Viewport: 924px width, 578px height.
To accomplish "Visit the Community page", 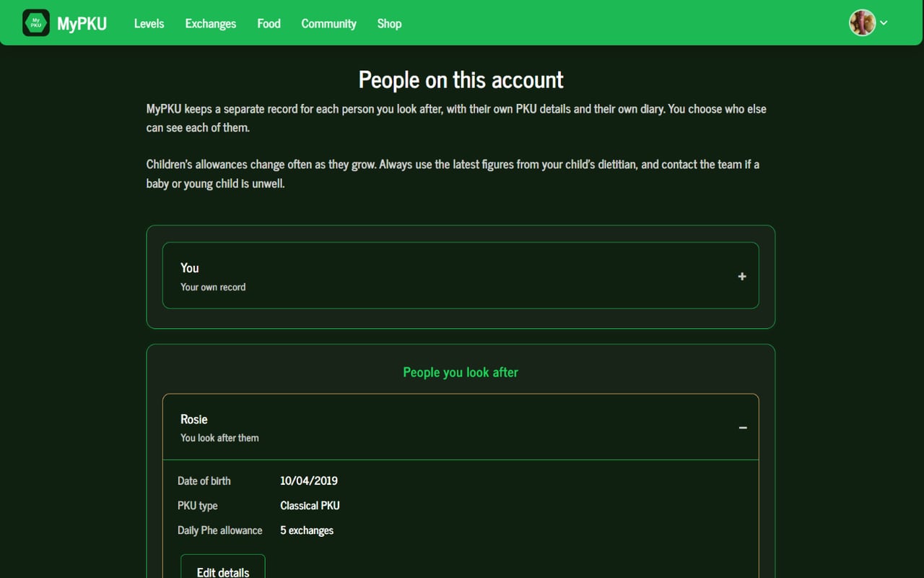I will [x=328, y=24].
